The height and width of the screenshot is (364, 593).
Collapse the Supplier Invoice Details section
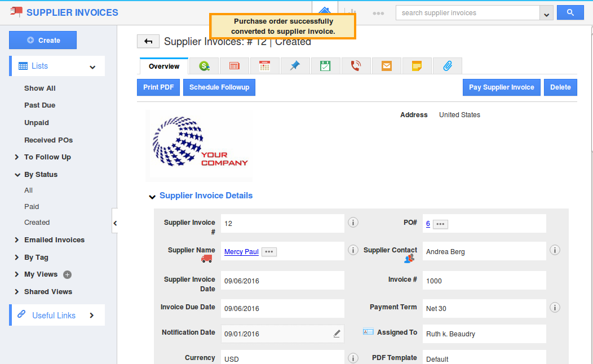click(152, 197)
